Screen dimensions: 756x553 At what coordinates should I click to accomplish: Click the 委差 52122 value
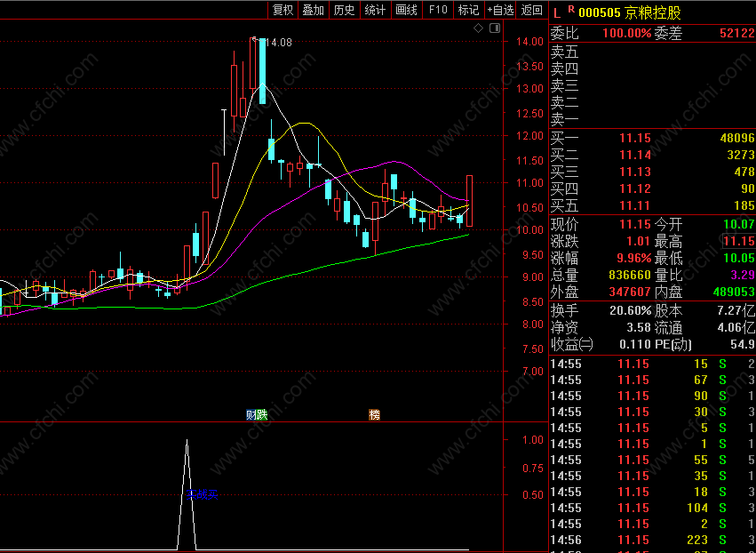pos(737,33)
